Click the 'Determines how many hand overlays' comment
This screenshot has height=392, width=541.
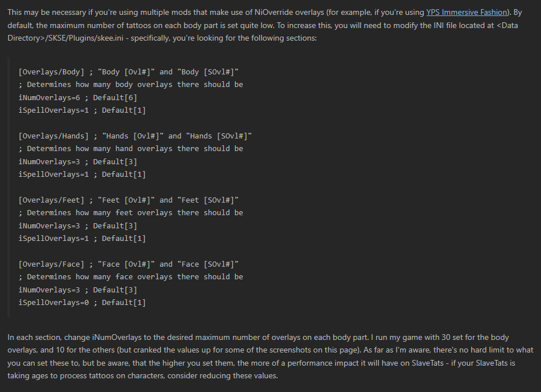click(131, 149)
